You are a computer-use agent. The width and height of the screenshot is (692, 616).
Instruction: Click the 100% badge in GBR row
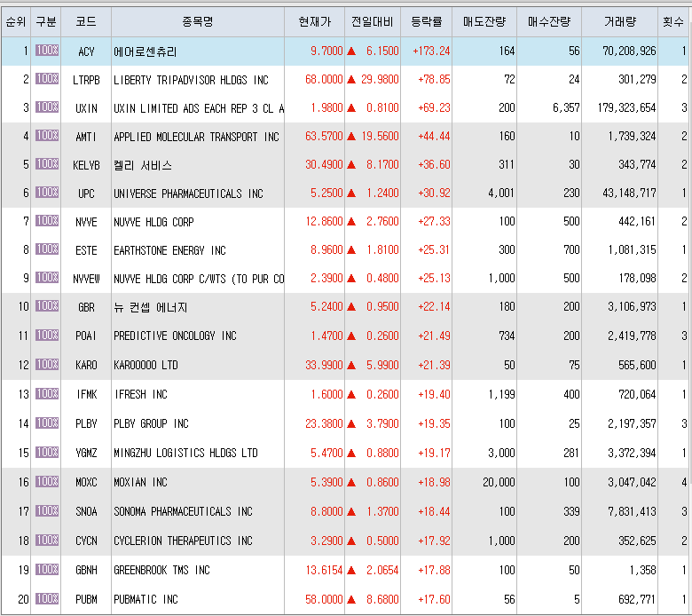tap(47, 306)
